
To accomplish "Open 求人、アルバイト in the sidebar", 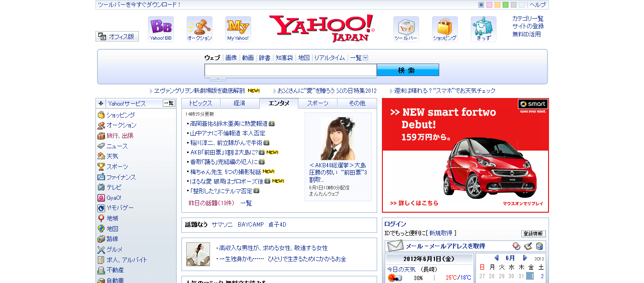I will tap(127, 260).
